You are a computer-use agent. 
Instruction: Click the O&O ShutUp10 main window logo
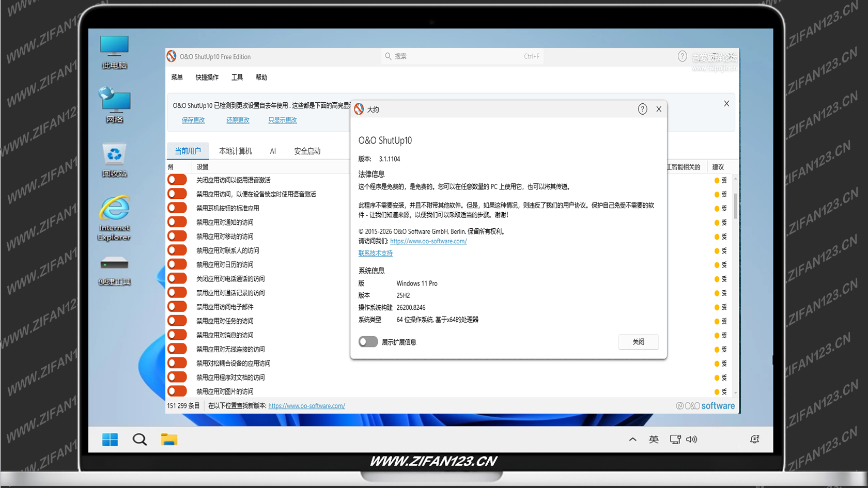click(x=172, y=56)
